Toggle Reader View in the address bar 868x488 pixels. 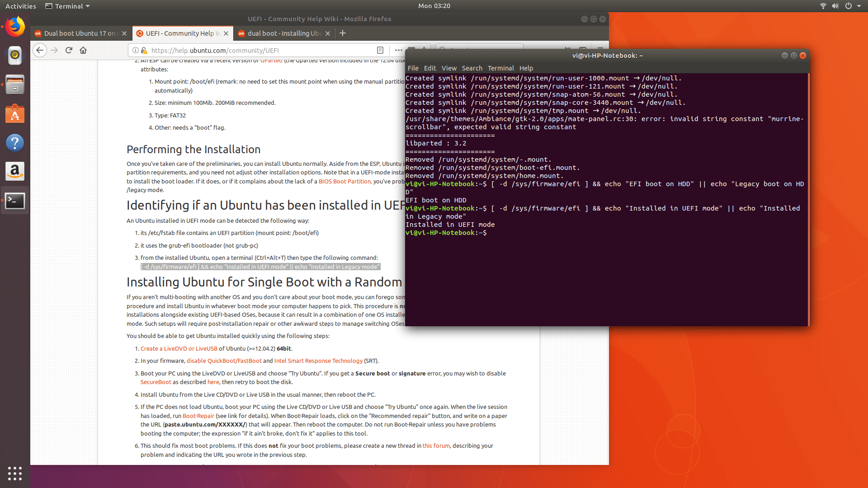[x=380, y=50]
